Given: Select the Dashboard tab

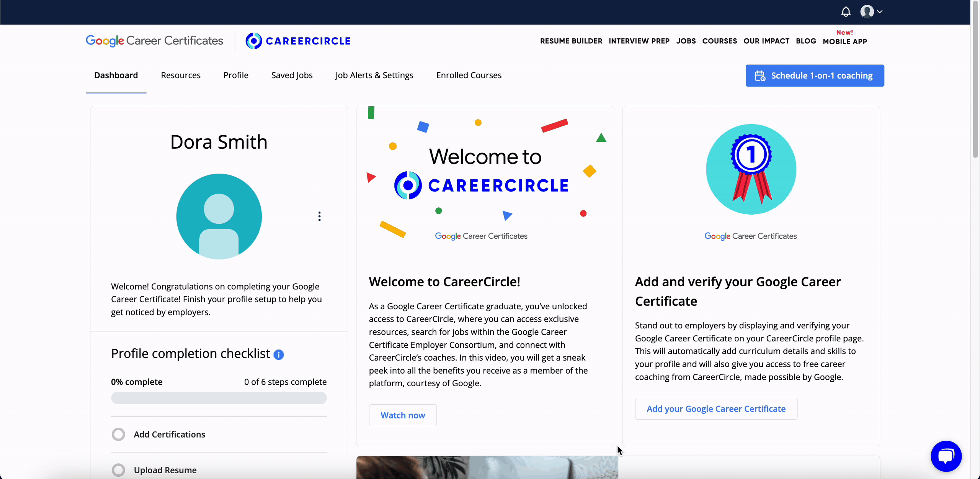Looking at the screenshot, I should (116, 75).
